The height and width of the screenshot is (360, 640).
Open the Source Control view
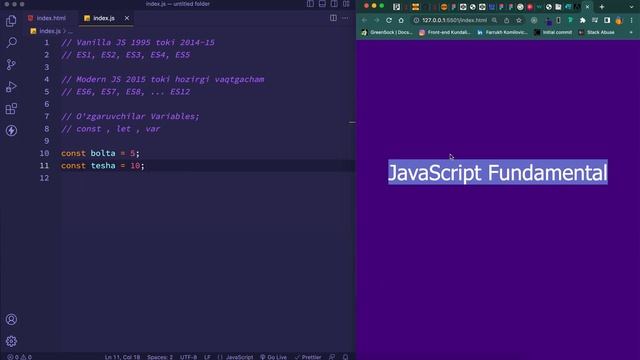pyautogui.click(x=11, y=64)
